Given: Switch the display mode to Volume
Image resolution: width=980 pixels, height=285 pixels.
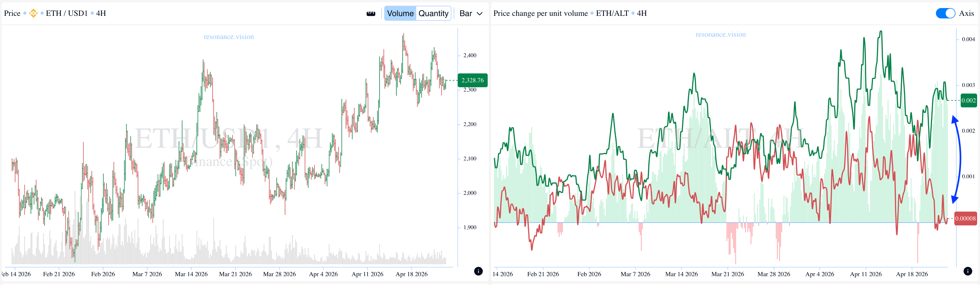Looking at the screenshot, I should click(x=400, y=13).
